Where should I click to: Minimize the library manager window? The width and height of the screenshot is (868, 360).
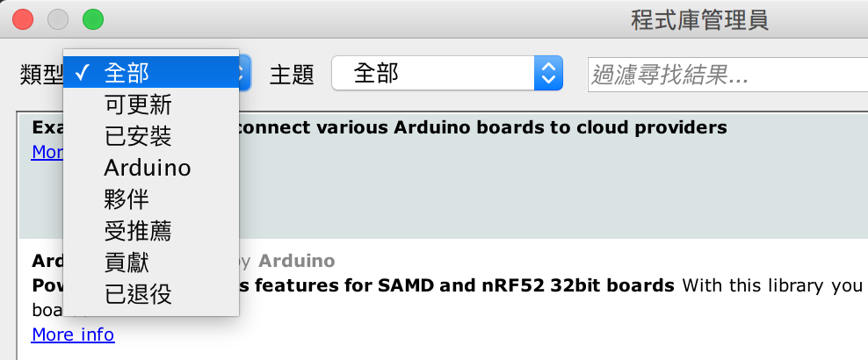coord(57,18)
